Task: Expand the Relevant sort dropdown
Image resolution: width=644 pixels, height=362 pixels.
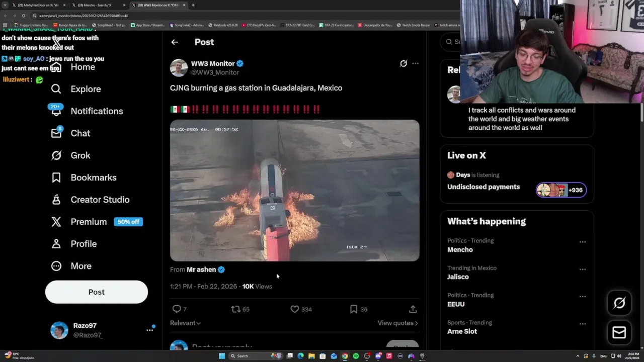Action: pyautogui.click(x=185, y=323)
